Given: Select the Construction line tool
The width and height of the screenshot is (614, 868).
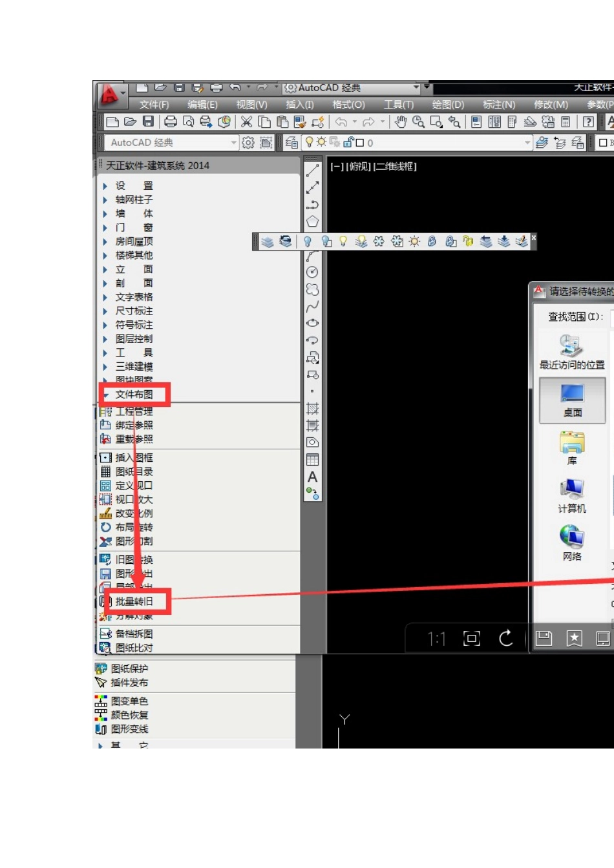Looking at the screenshot, I should 313,188.
